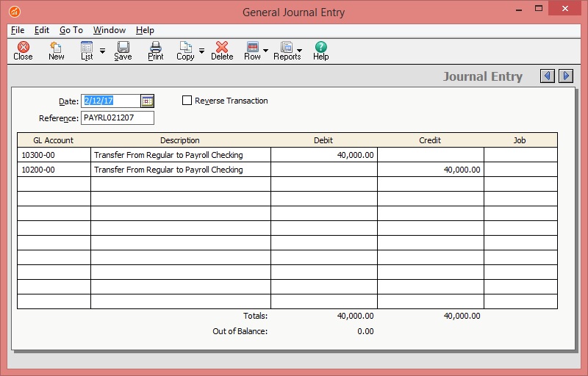Go to the next journal entry
Image resolution: width=588 pixels, height=376 pixels.
point(566,76)
